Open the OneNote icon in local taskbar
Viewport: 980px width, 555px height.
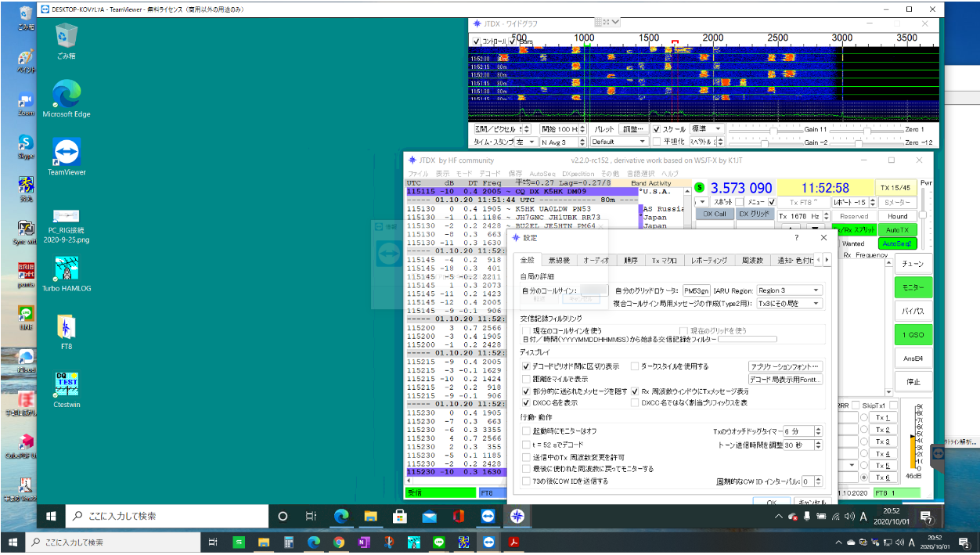point(363,542)
